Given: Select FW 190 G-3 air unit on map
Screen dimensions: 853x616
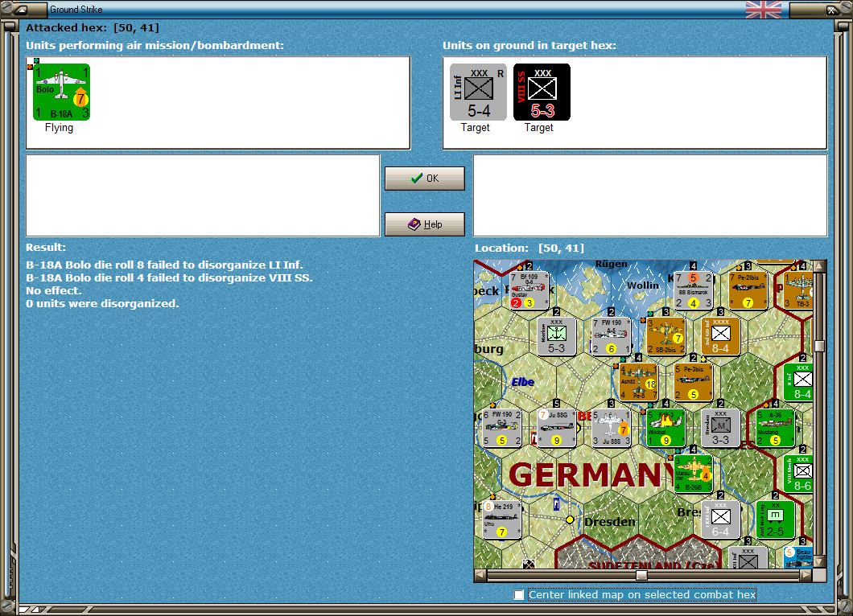Looking at the screenshot, I should 501,429.
